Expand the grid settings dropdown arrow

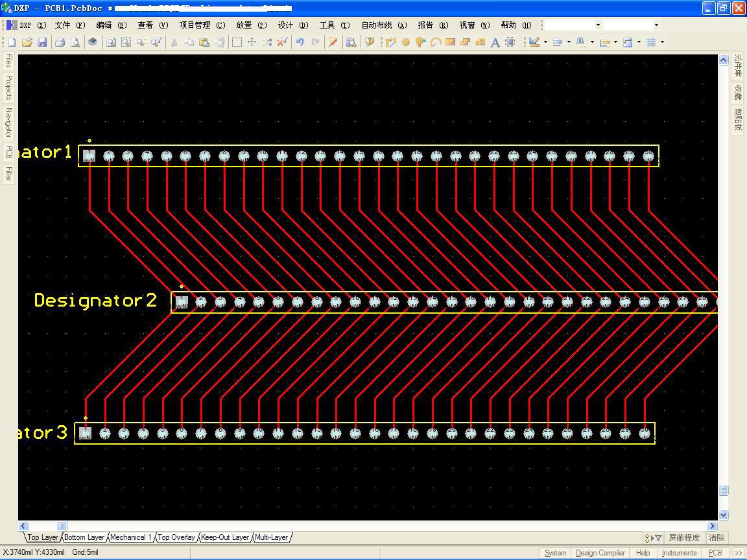[662, 42]
